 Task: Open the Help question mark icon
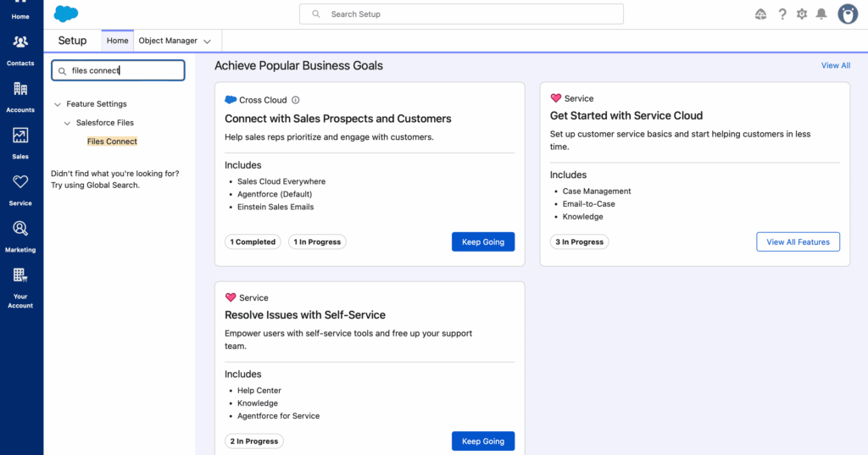point(782,14)
